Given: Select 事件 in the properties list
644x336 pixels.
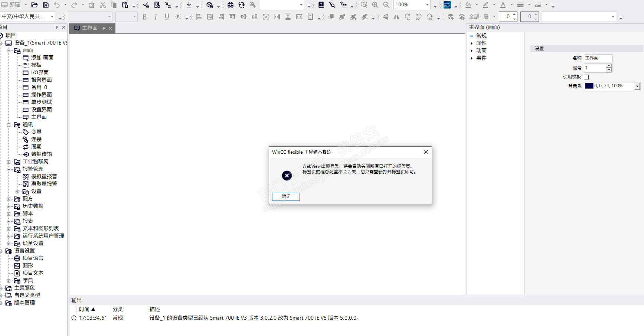Looking at the screenshot, I should [x=481, y=58].
